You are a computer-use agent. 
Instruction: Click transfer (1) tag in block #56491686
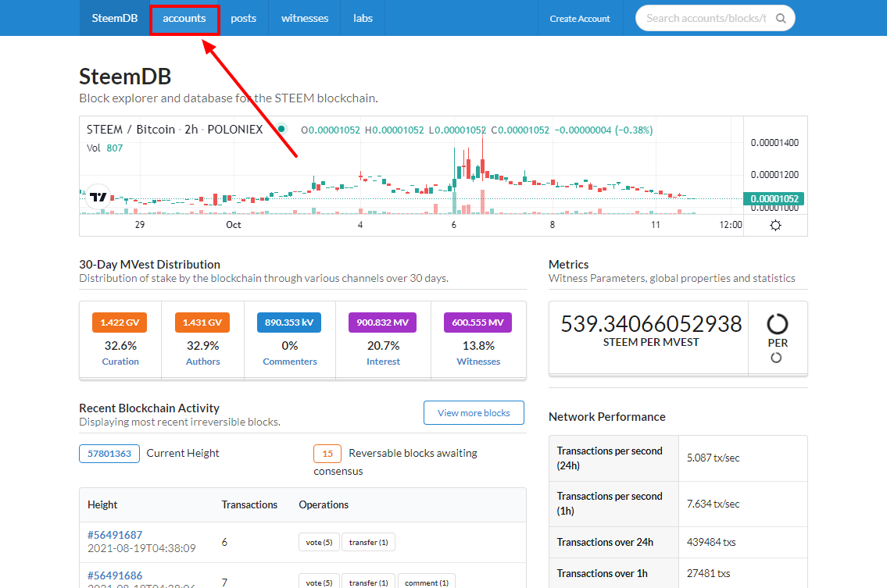coord(368,582)
